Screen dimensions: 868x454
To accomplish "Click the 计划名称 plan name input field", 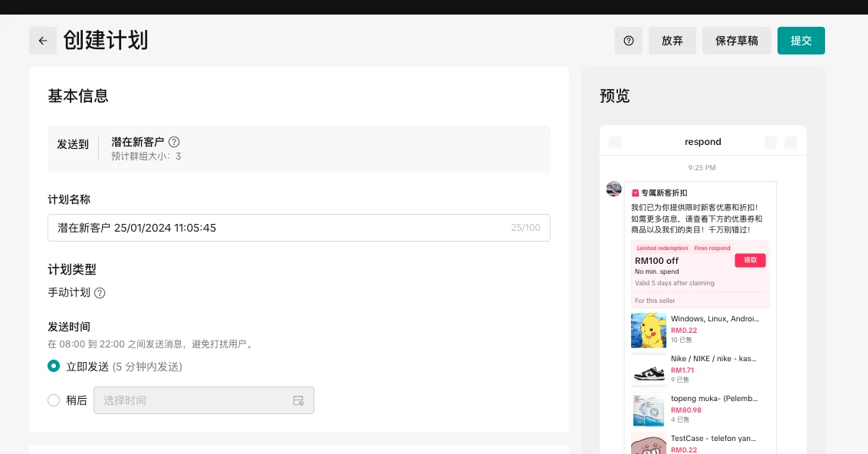I will pos(298,228).
